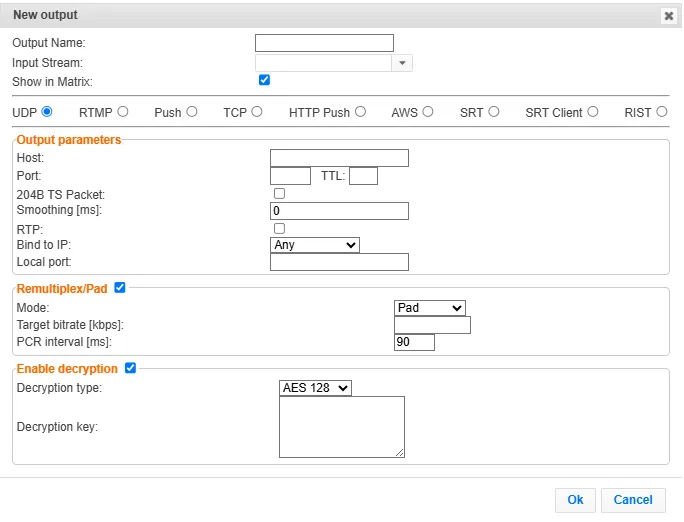The width and height of the screenshot is (684, 522).
Task: Expand the Bind to IP dropdown
Action: (x=314, y=244)
